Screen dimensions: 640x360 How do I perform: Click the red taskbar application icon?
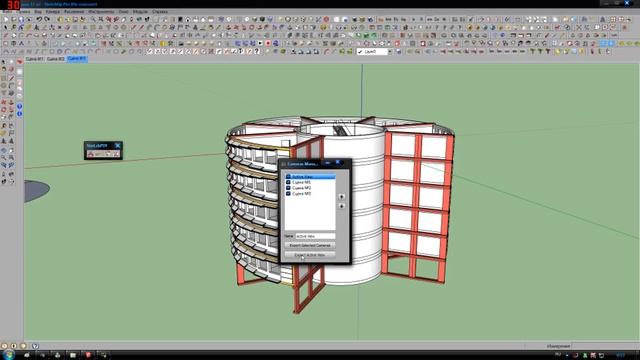(88, 355)
